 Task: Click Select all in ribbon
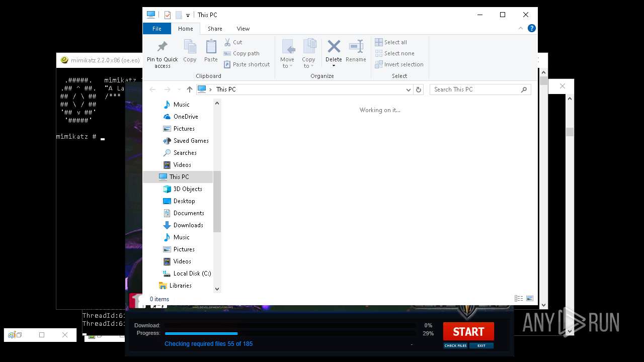coord(391,42)
